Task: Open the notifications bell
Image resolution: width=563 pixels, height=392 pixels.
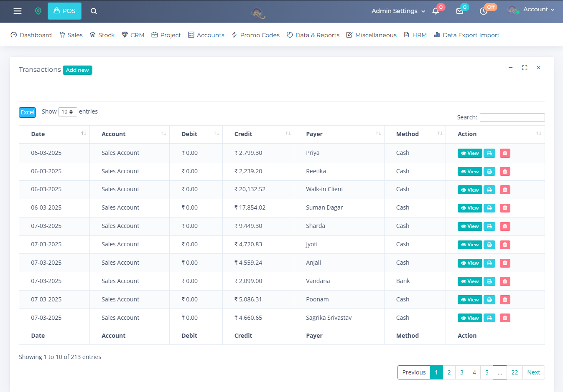Action: coord(436,11)
